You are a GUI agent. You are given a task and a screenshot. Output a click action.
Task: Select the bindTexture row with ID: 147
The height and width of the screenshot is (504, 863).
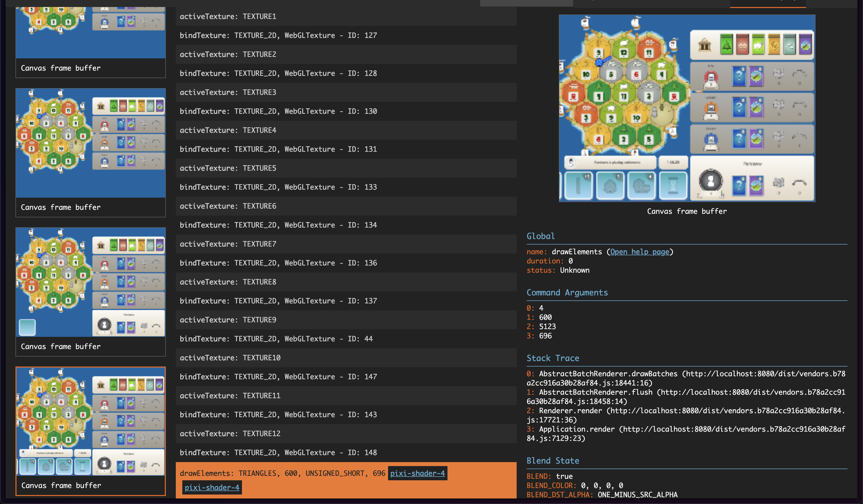click(346, 377)
